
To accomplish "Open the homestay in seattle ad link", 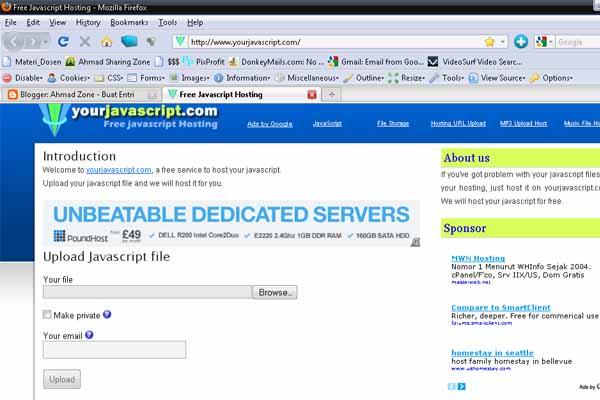I will coord(492,353).
